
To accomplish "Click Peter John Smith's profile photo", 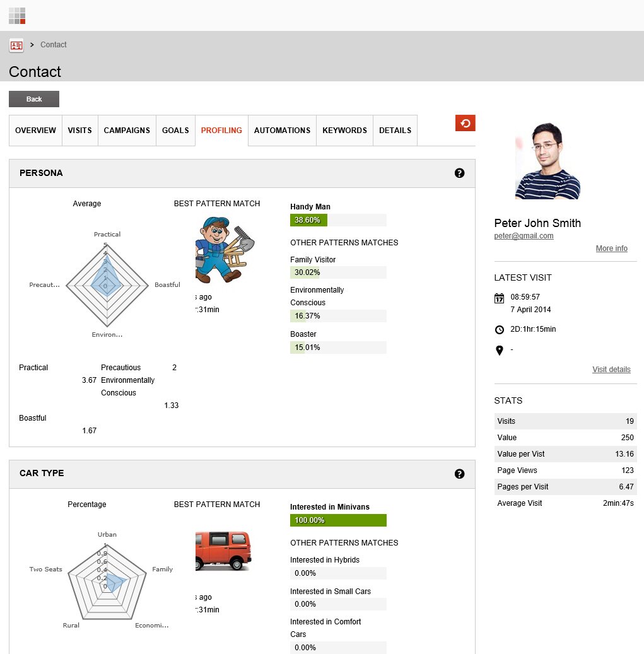I will click(x=547, y=161).
